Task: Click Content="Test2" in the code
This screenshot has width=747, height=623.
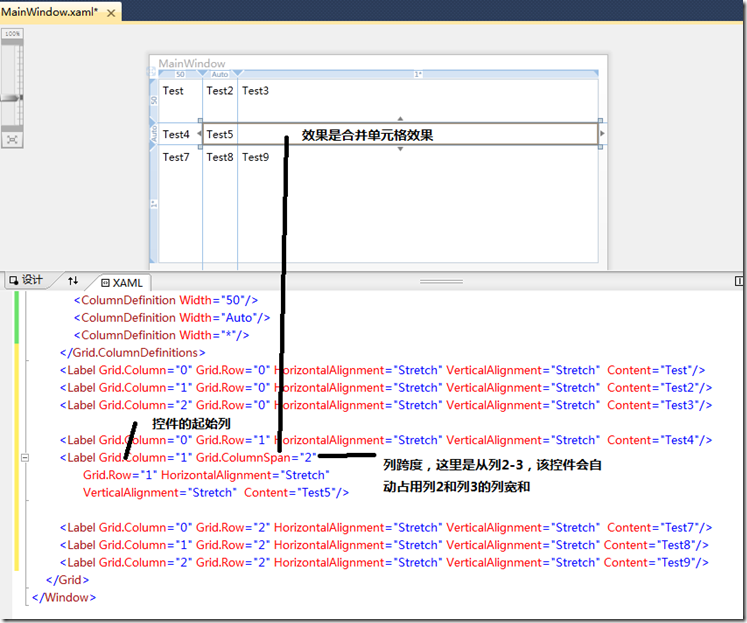Action: [655, 388]
